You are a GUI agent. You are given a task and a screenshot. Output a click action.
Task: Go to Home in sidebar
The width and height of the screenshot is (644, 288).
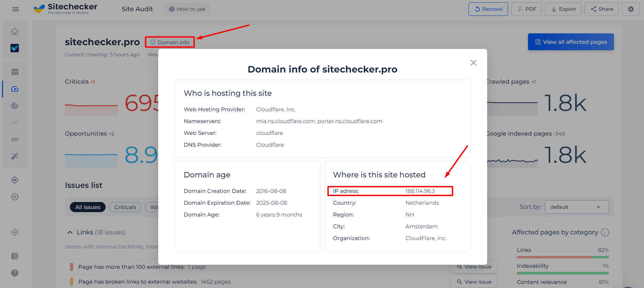(x=15, y=31)
